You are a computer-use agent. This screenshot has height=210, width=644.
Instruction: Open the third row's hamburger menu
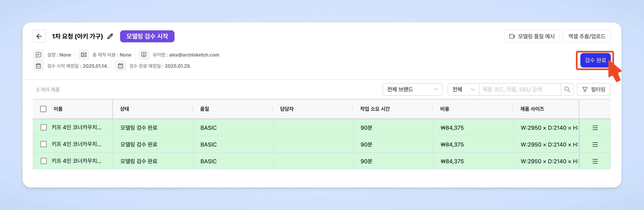click(595, 161)
